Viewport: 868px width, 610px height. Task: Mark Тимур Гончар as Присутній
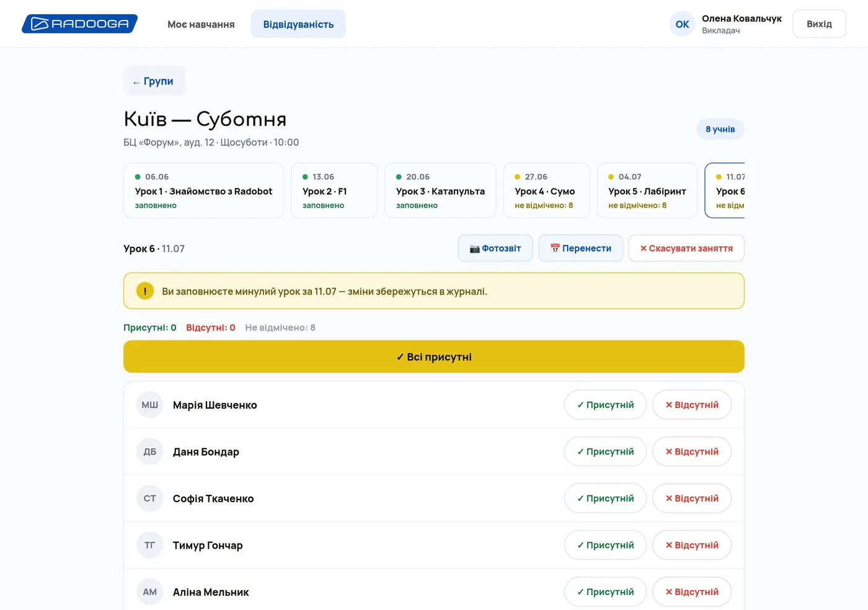tap(605, 545)
